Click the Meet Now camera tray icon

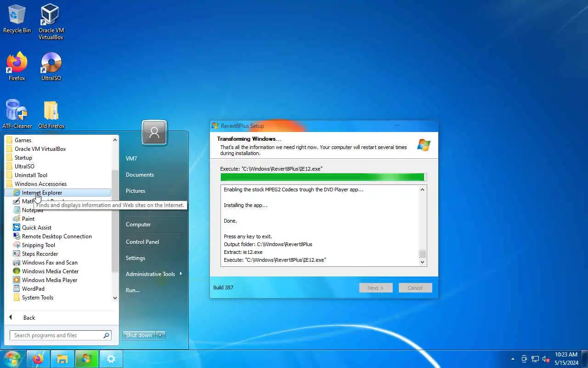tap(524, 359)
